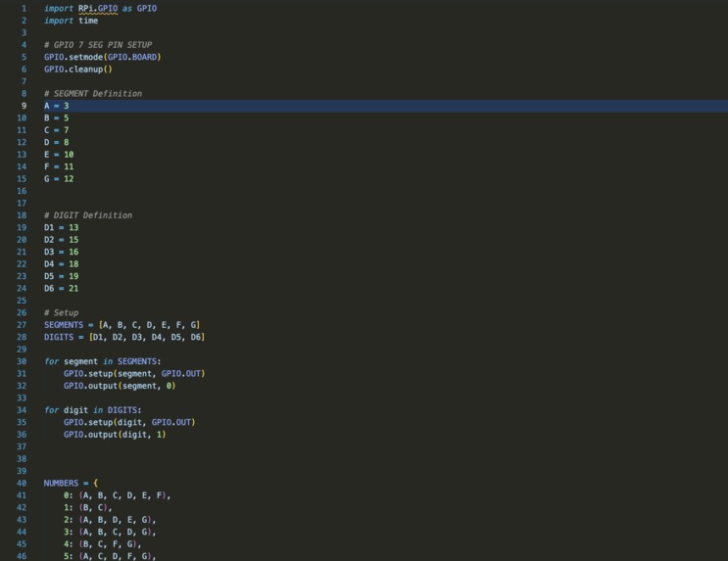This screenshot has width=728, height=561.
Task: Click the 'D5 = 19' line
Action: tap(62, 276)
